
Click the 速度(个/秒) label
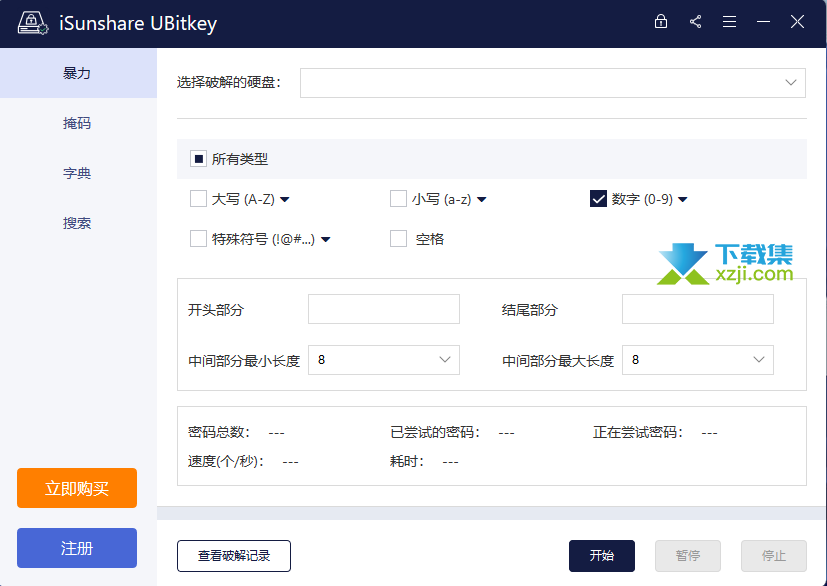coord(226,462)
